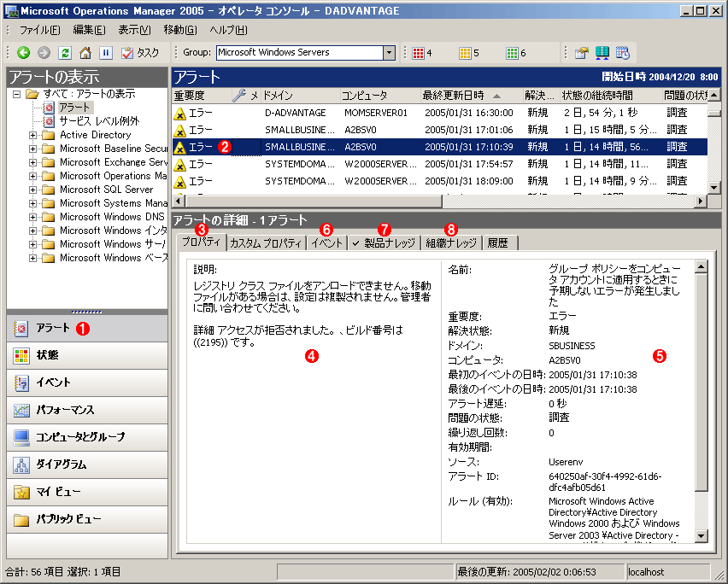728x584 pixels.
Task: Refresh the console with the green refresh icon
Action: tap(65, 53)
